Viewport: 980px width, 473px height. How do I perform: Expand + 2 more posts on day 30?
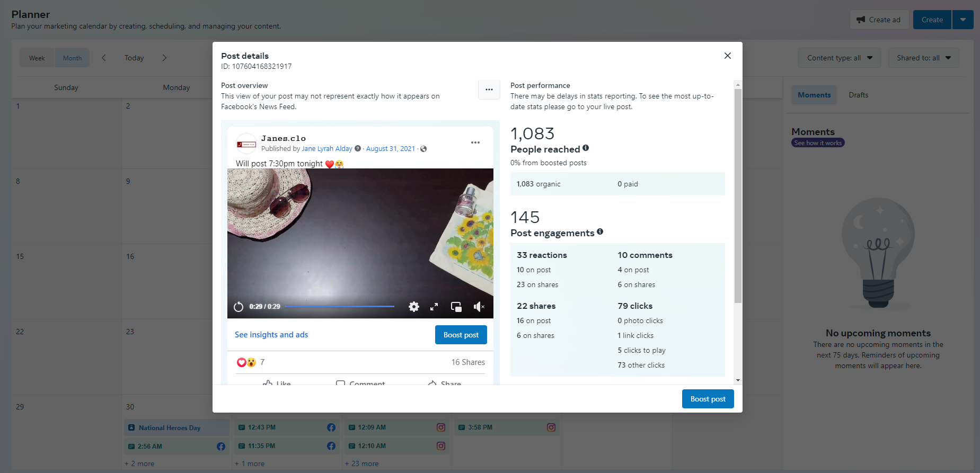click(139, 464)
